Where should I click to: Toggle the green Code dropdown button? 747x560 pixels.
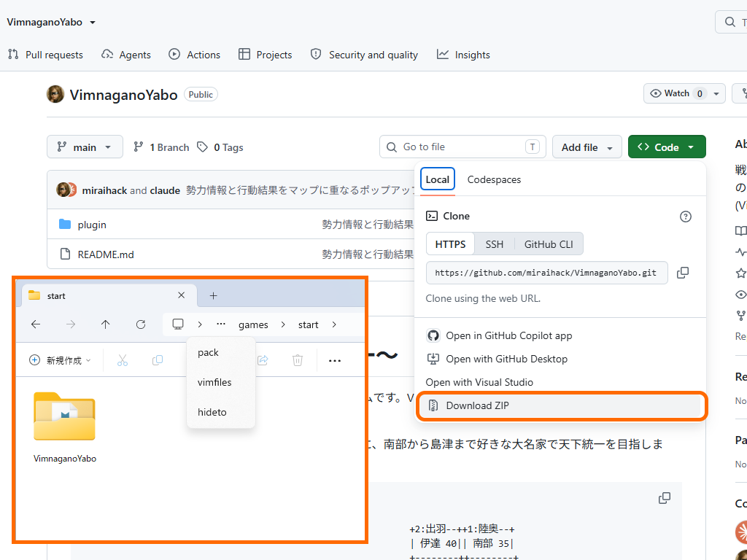click(667, 147)
